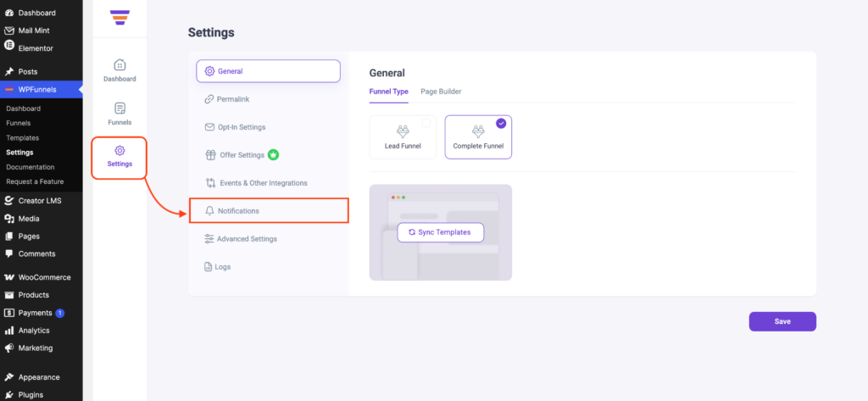
Task: Click the paintbrush icon next to Appearance
Action: pos(8,376)
